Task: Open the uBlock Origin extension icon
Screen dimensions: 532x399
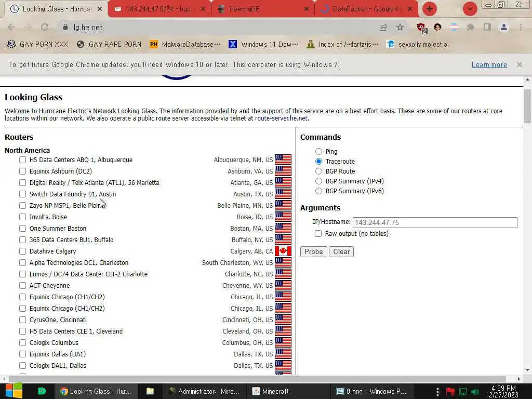Action: pos(421,28)
